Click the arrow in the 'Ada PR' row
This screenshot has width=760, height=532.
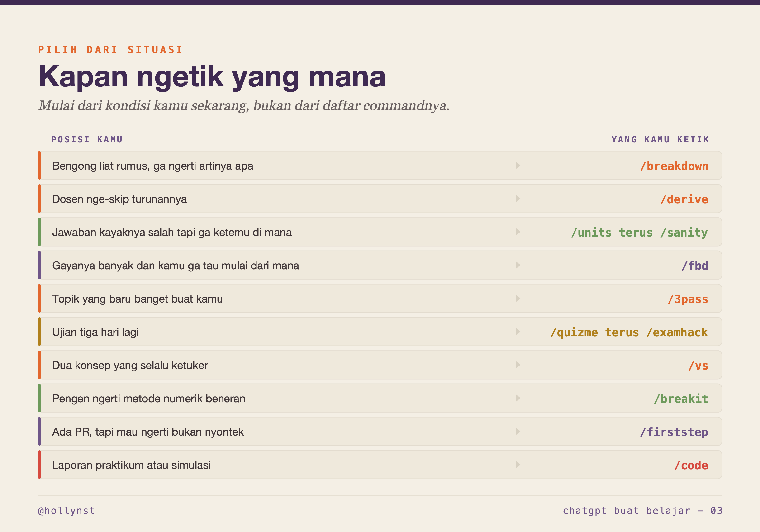[x=518, y=431]
